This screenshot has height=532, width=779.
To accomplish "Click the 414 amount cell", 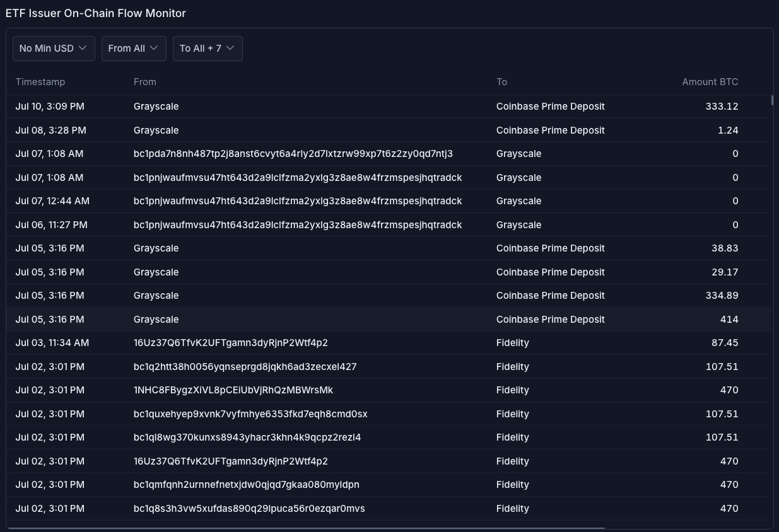I will 729,320.
